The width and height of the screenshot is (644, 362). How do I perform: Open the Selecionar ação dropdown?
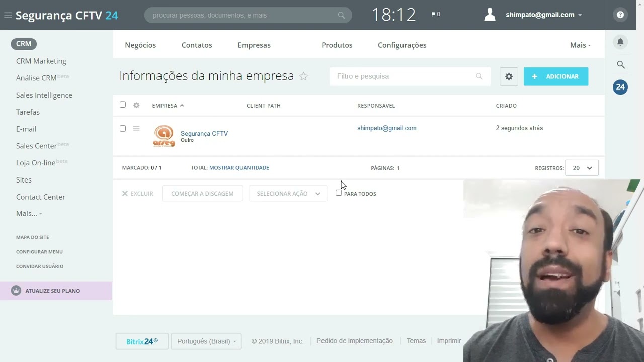tap(288, 193)
